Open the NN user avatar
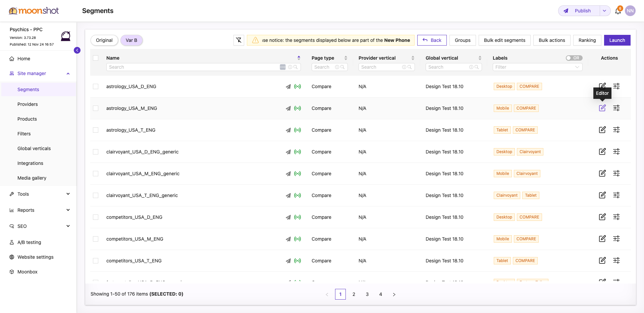644x313 pixels. (630, 11)
